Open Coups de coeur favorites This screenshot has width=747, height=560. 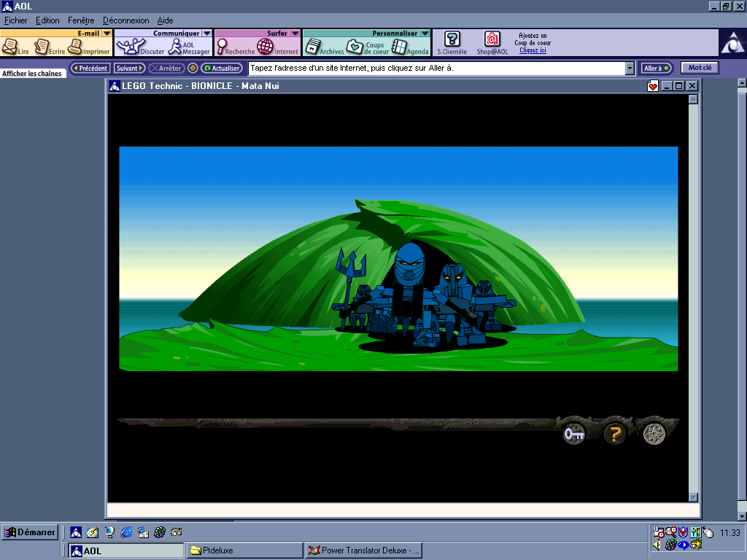tap(368, 47)
